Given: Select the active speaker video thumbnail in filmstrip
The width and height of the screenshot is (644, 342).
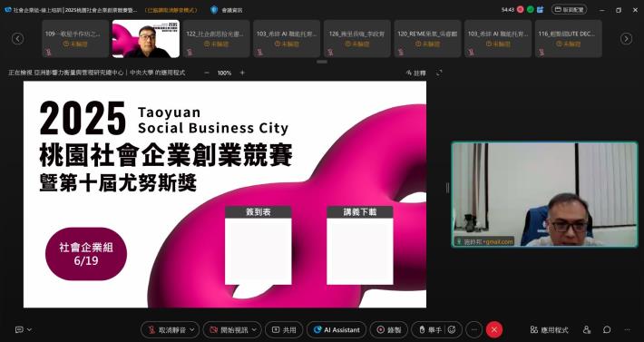Looking at the screenshot, I should tap(146, 39).
